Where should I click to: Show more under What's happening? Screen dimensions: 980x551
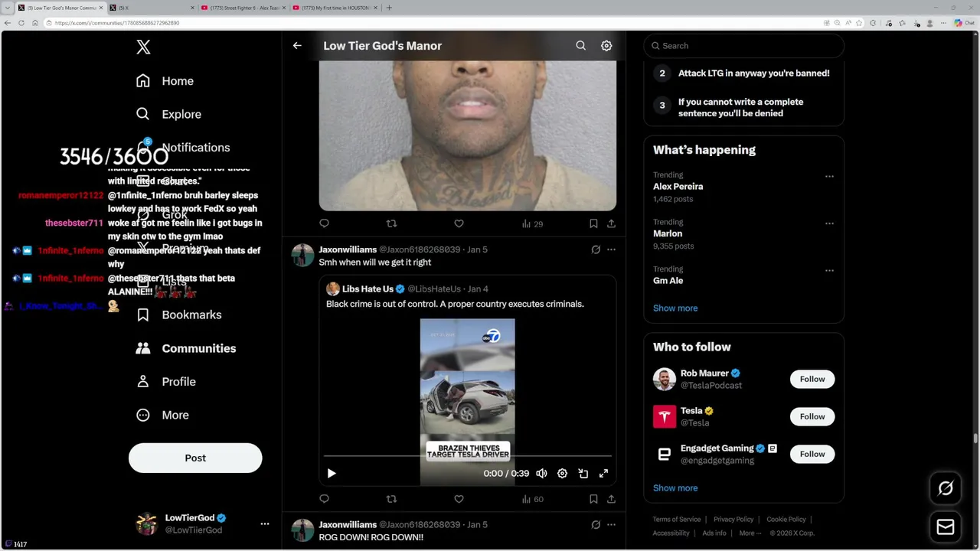[x=675, y=308]
